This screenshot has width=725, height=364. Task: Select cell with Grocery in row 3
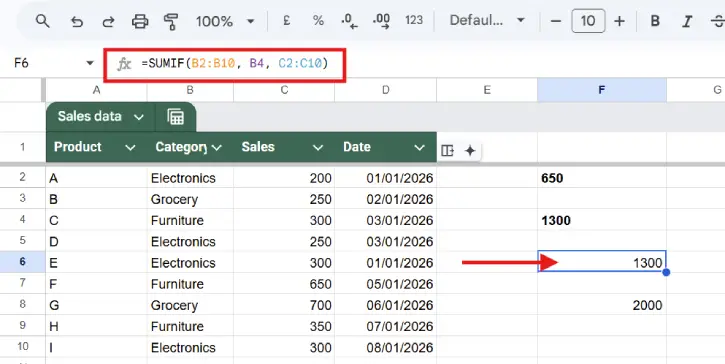(x=190, y=199)
